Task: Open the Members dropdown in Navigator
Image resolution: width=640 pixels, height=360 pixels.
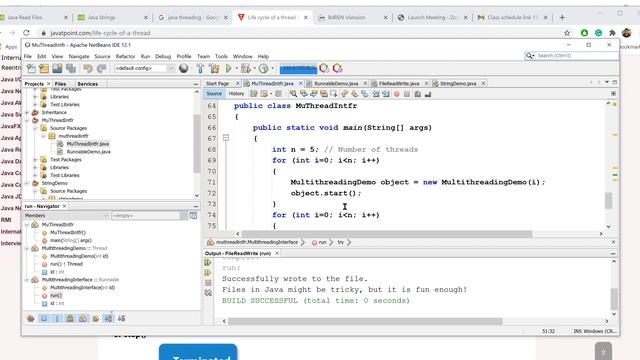Action: (66, 216)
